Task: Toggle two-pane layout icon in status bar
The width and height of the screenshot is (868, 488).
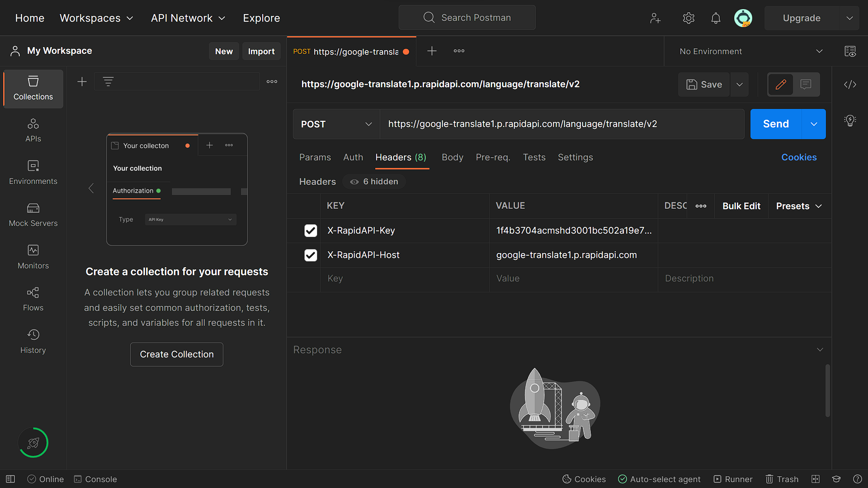Action: coord(816,479)
